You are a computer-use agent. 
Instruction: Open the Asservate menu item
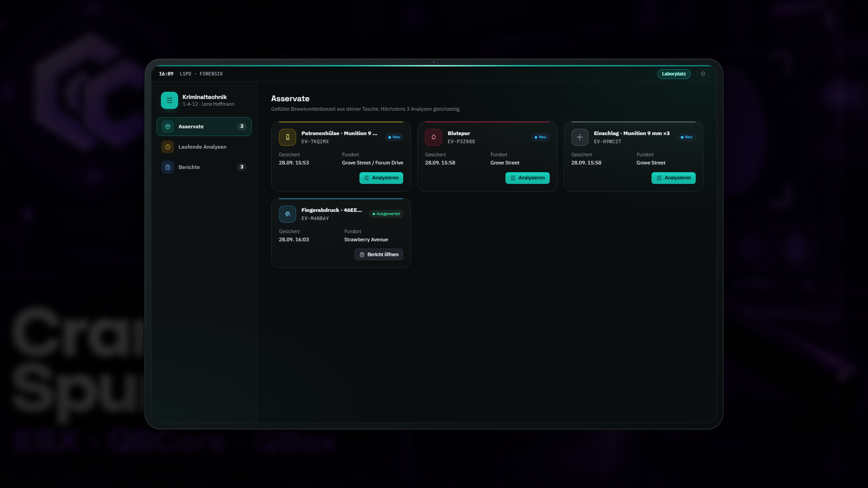click(x=204, y=127)
